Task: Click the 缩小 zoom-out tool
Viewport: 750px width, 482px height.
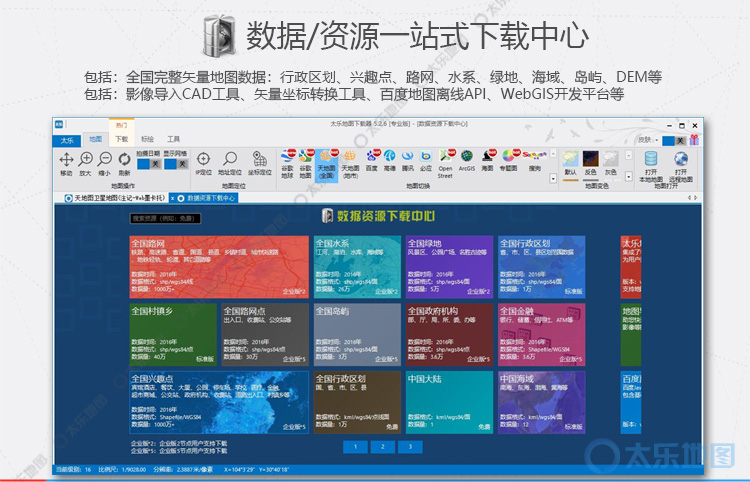Action: click(105, 164)
